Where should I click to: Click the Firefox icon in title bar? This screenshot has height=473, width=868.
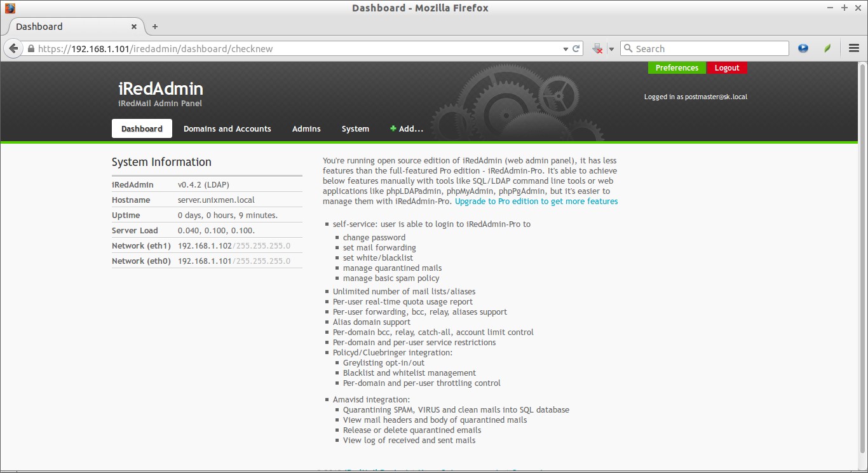(10, 8)
